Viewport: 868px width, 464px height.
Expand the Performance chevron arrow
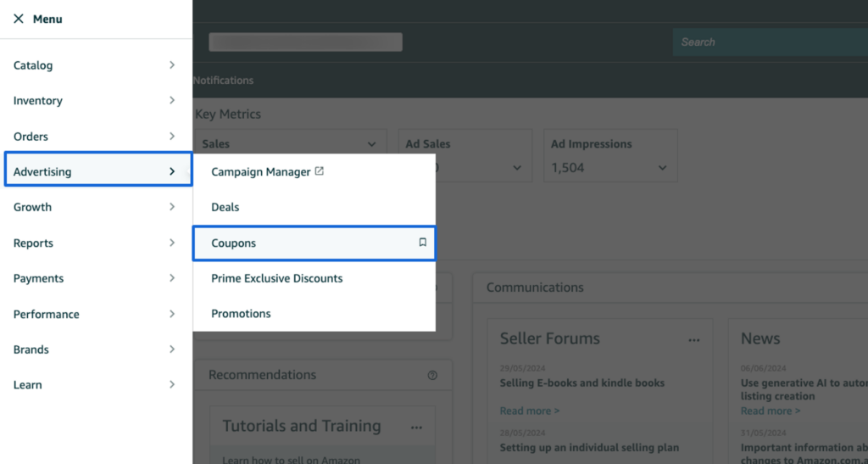point(172,314)
